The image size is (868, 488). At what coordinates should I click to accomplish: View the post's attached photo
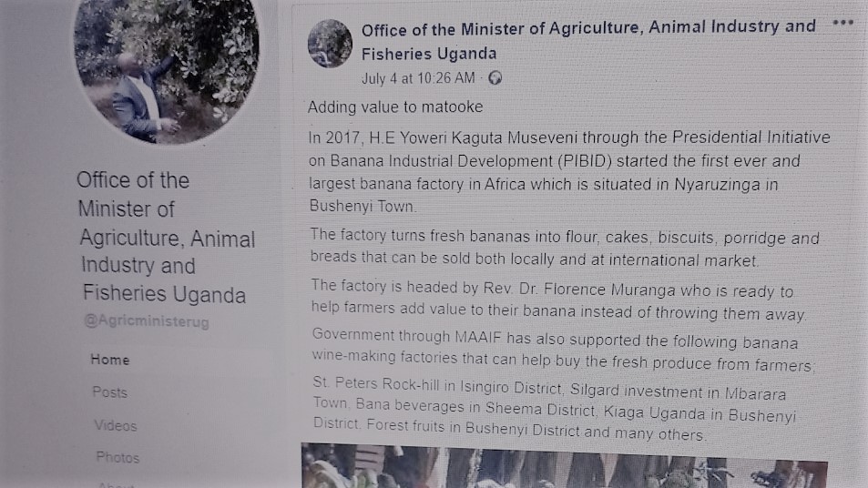click(x=565, y=466)
